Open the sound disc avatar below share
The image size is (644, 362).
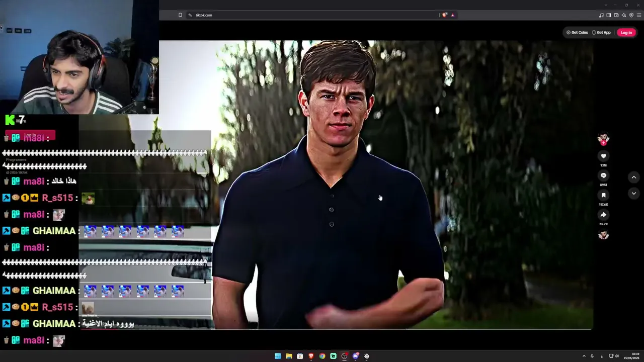(603, 235)
